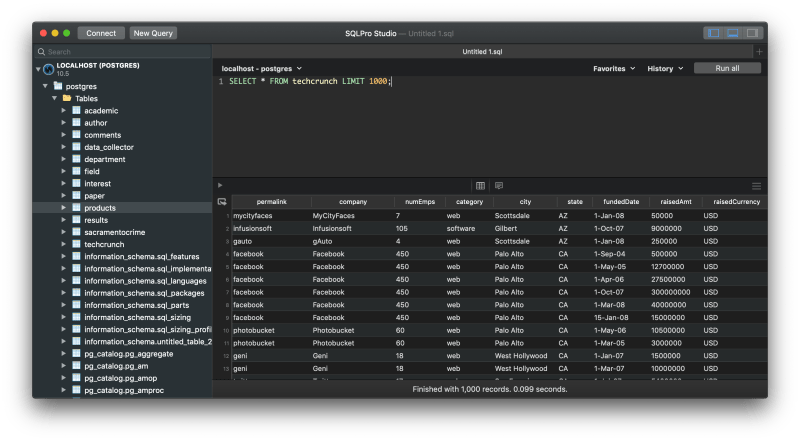Select information_schema.sql_languages in the tree

145,281
